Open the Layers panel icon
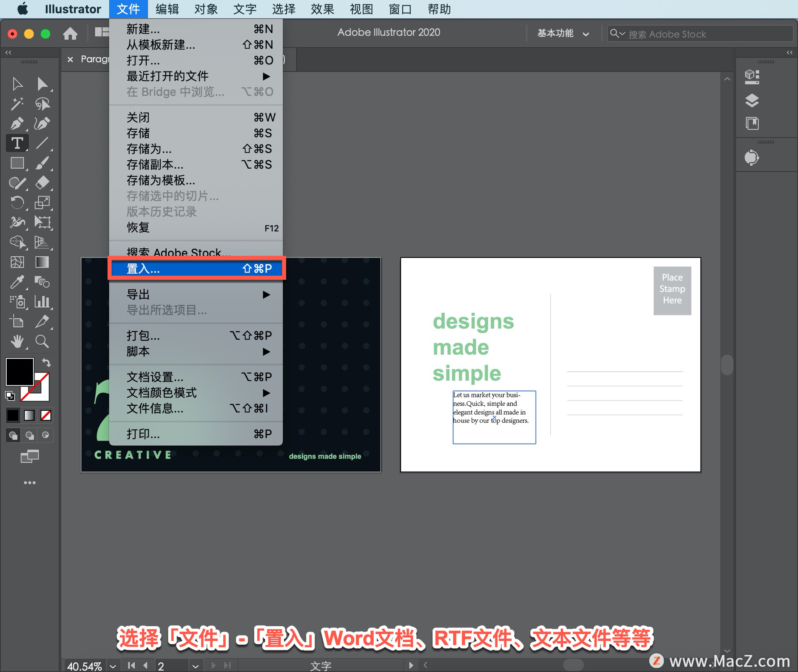The height and width of the screenshot is (672, 798). pyautogui.click(x=751, y=100)
